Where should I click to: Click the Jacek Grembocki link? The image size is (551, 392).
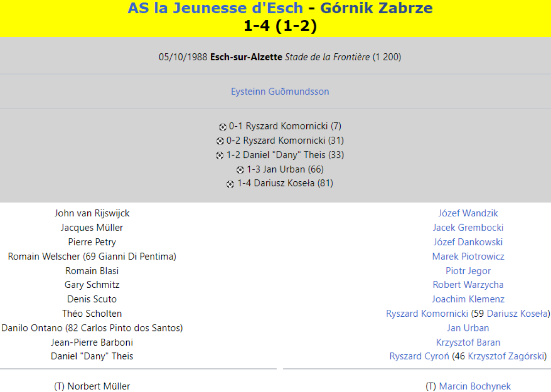[x=468, y=227]
